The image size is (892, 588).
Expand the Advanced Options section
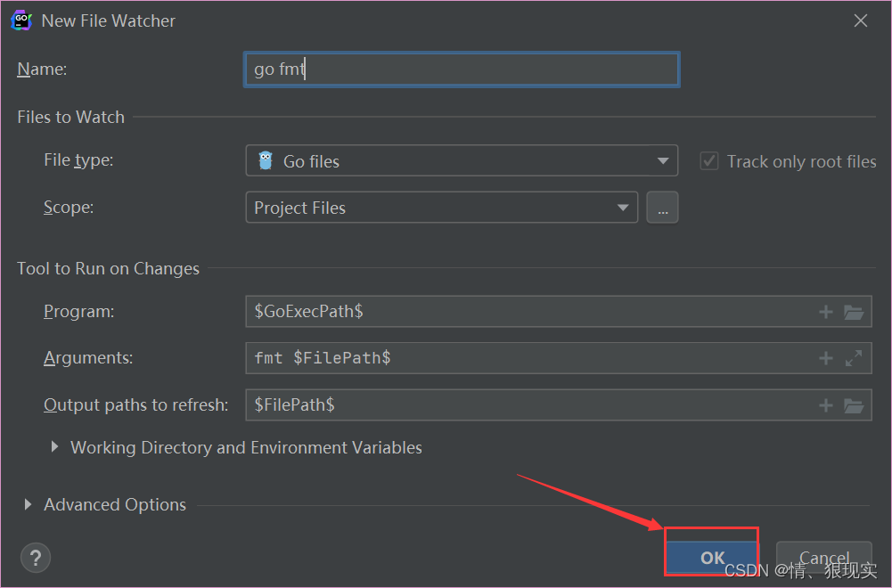[x=28, y=504]
